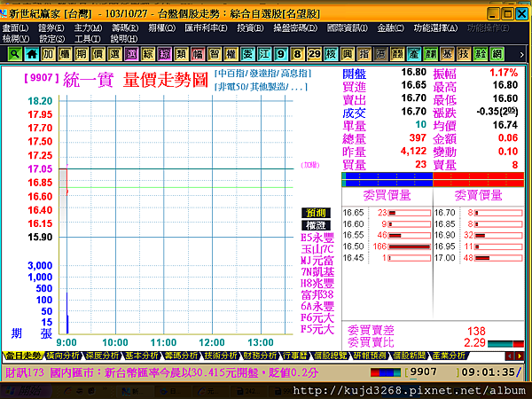This screenshot has width=532, height=399.
Task: Switch to the 技術分析 tab
Action: pos(221,356)
